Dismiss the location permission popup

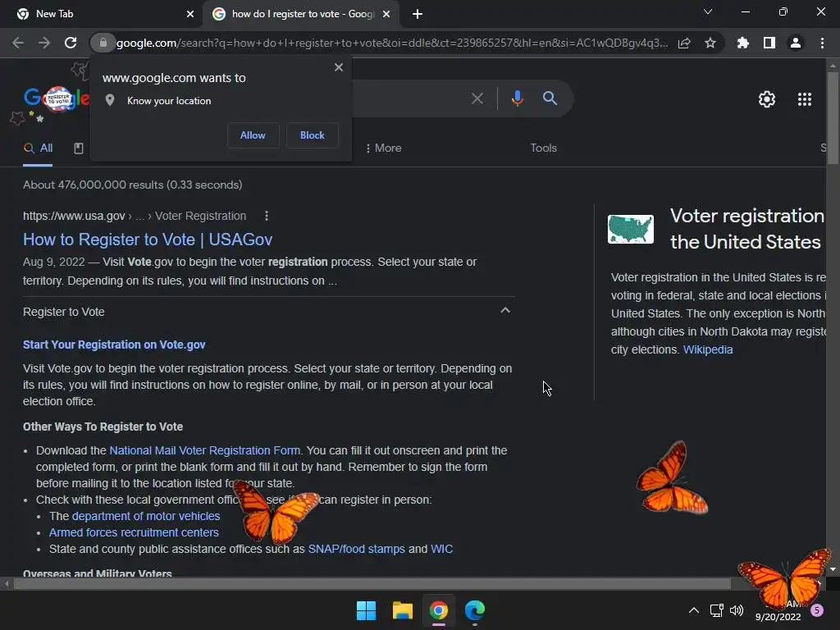point(339,67)
